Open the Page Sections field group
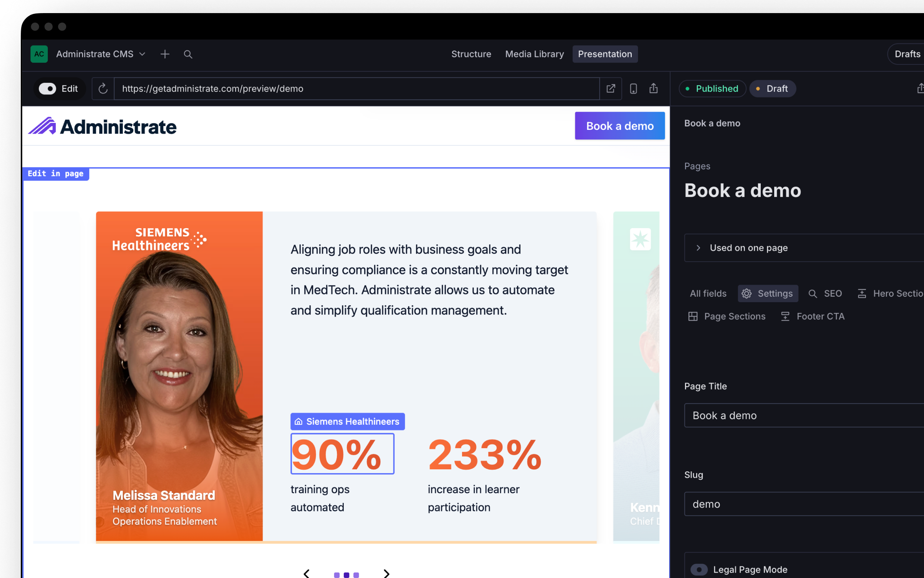This screenshot has height=578, width=924. (727, 316)
